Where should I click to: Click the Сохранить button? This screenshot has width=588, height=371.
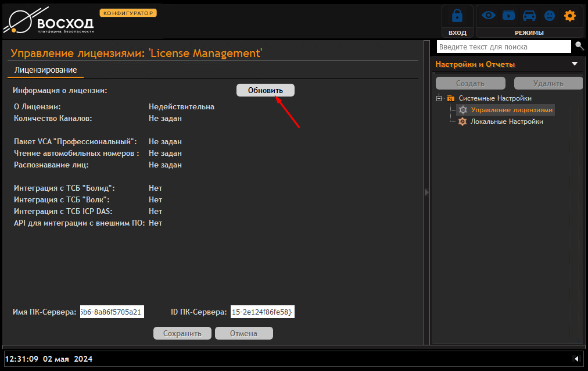pyautogui.click(x=182, y=333)
